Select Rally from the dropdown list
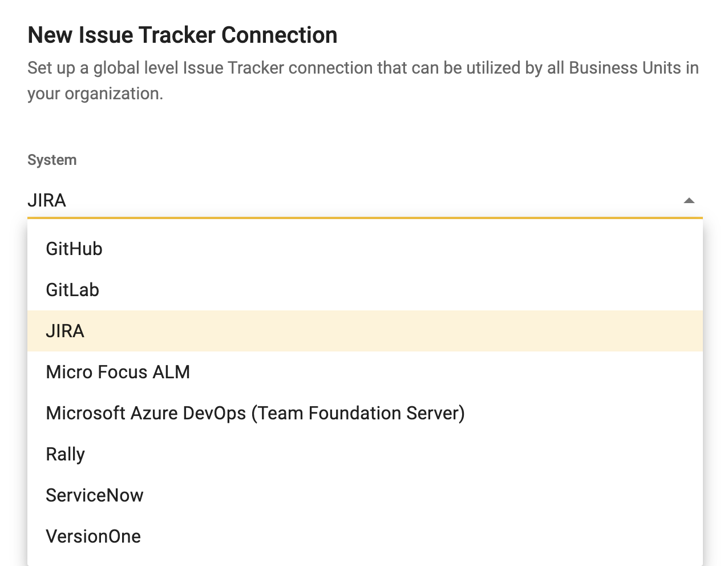Image resolution: width=728 pixels, height=566 pixels. (65, 454)
